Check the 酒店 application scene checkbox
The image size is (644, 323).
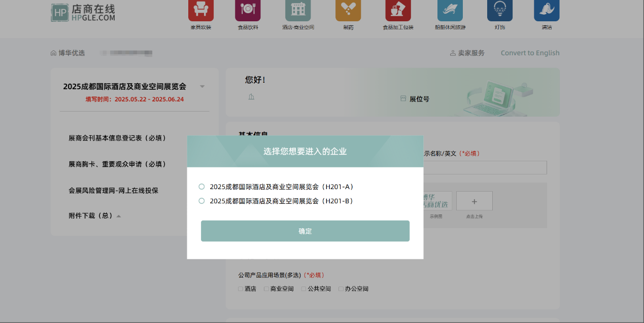[x=241, y=289]
